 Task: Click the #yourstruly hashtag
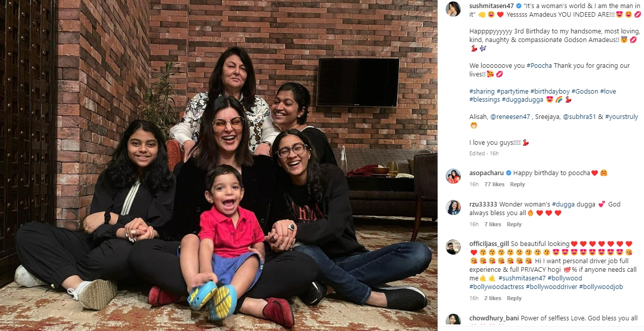click(x=622, y=117)
